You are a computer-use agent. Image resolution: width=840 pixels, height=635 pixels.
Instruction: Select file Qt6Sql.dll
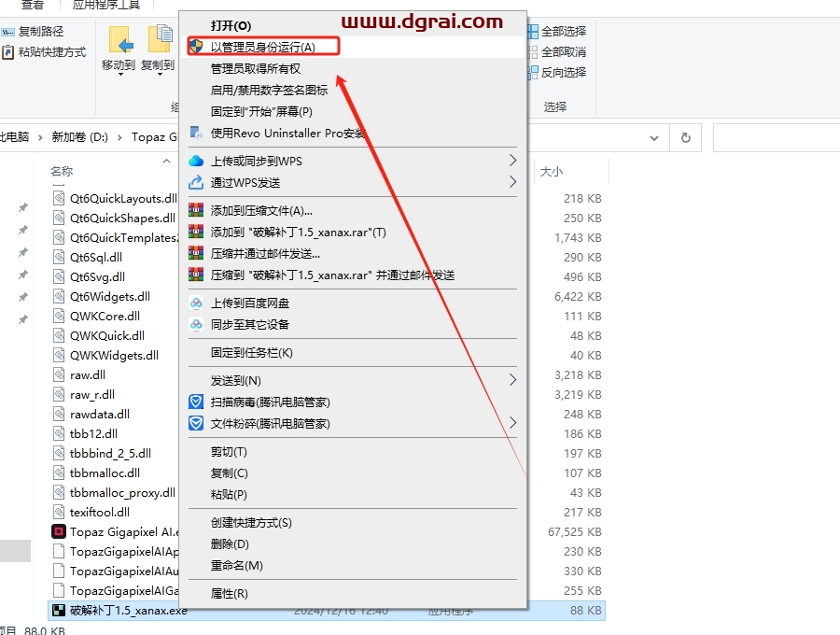tap(96, 257)
